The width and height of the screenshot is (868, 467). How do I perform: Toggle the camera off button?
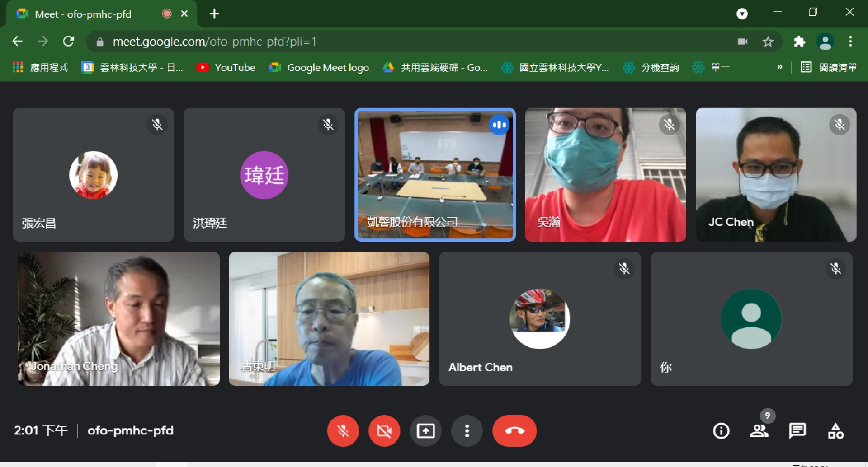384,431
